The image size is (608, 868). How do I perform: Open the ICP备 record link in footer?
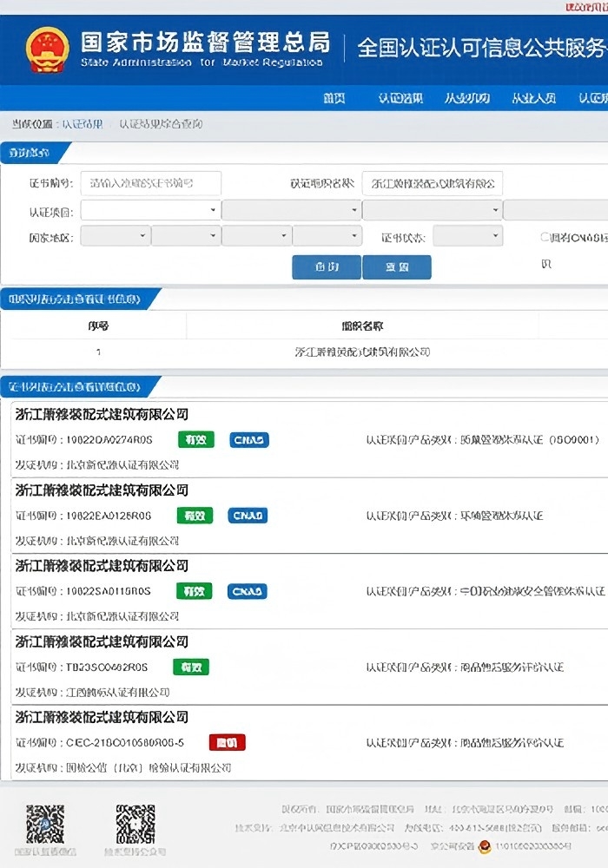tap(373, 847)
